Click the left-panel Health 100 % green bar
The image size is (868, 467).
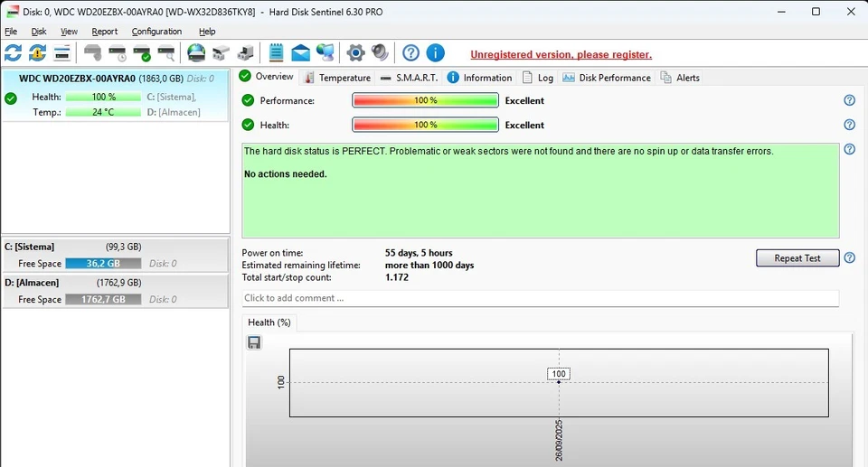(x=103, y=97)
